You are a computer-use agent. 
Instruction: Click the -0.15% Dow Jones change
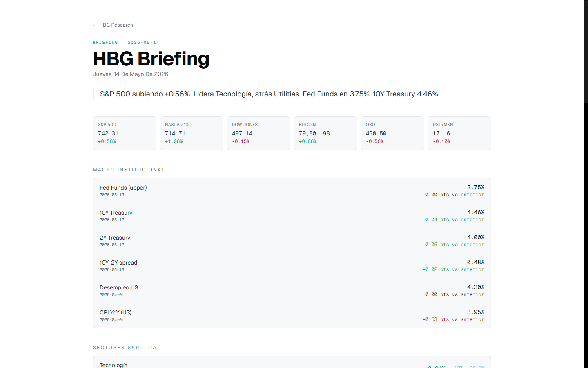pyautogui.click(x=241, y=141)
